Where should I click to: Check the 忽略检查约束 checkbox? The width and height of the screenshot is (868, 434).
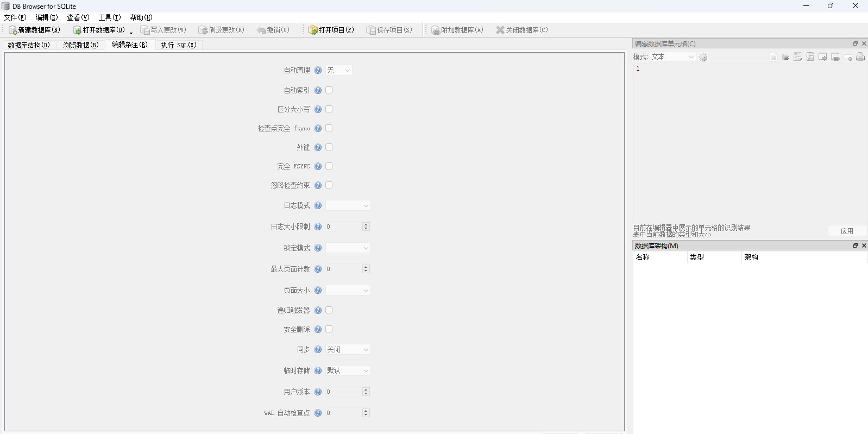(329, 185)
